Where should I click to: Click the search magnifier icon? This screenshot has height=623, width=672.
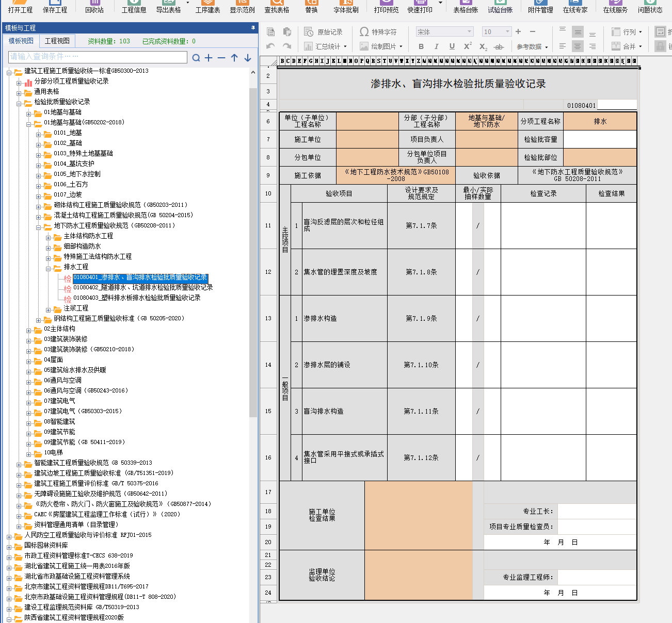click(x=196, y=58)
